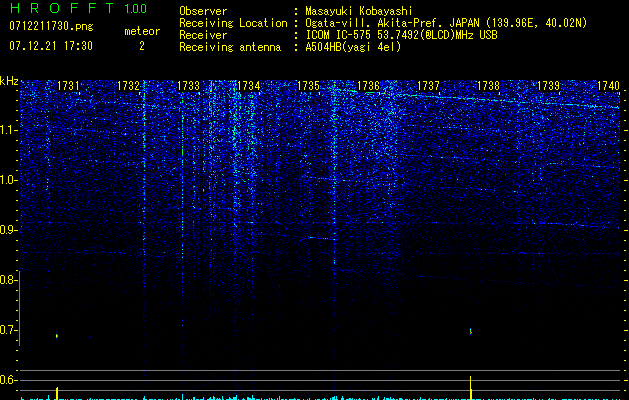Click the 0.9 kHz axis label
This screenshot has width=629, height=400.
click(x=8, y=230)
